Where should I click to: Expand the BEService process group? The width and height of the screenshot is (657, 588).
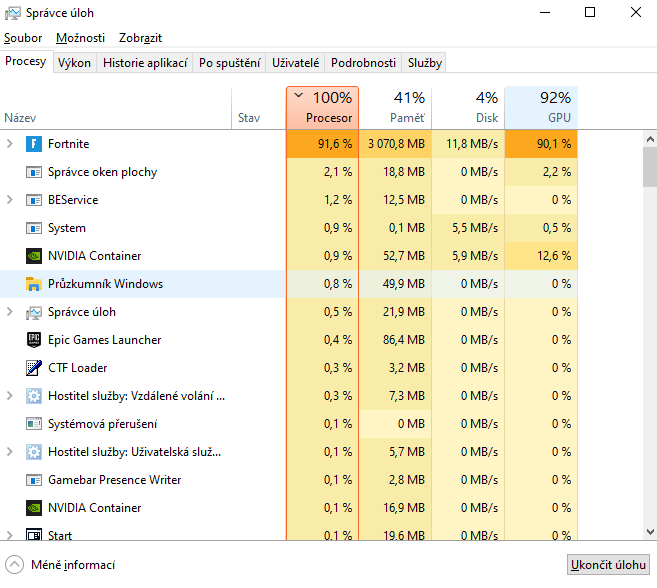point(10,200)
